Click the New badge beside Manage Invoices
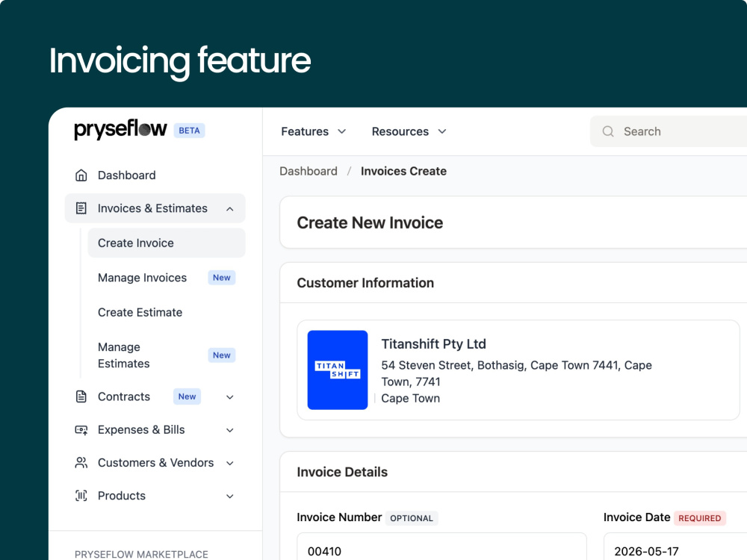 click(x=222, y=278)
